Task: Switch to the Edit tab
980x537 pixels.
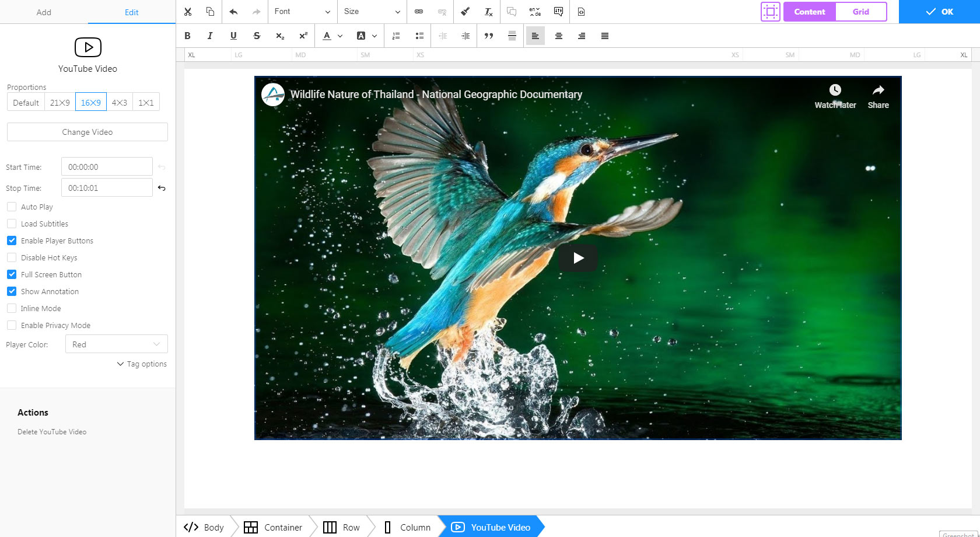Action: 132,12
